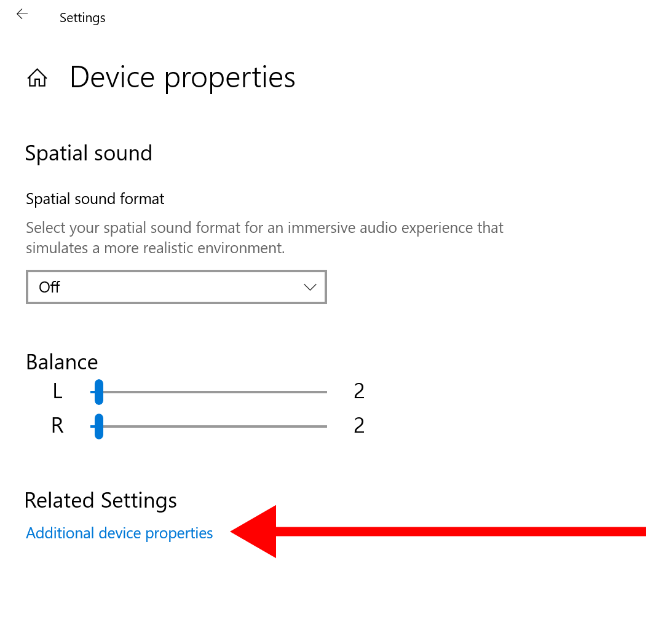Click the chevron in the Off combo box

click(310, 287)
